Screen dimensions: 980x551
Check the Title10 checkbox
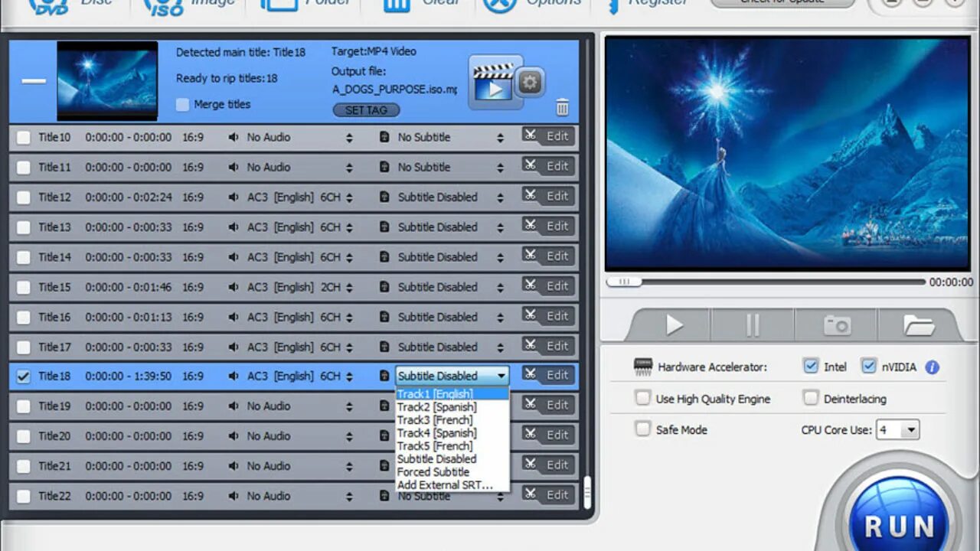[x=24, y=138]
